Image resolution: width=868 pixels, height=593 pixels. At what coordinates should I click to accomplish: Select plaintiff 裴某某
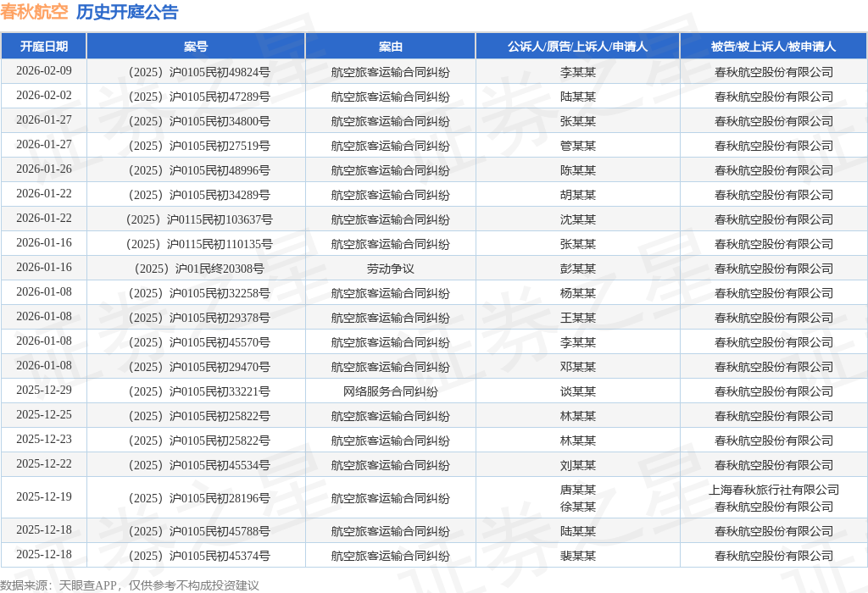click(x=577, y=556)
